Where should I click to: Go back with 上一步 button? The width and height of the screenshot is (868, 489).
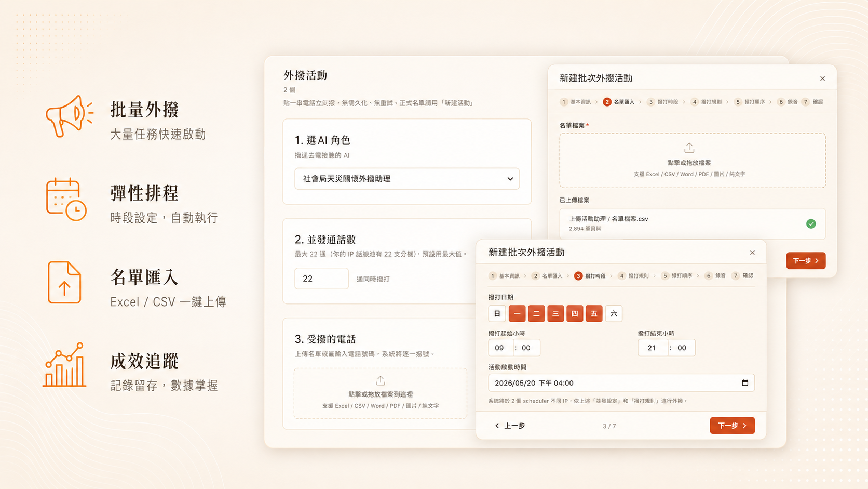point(510,426)
